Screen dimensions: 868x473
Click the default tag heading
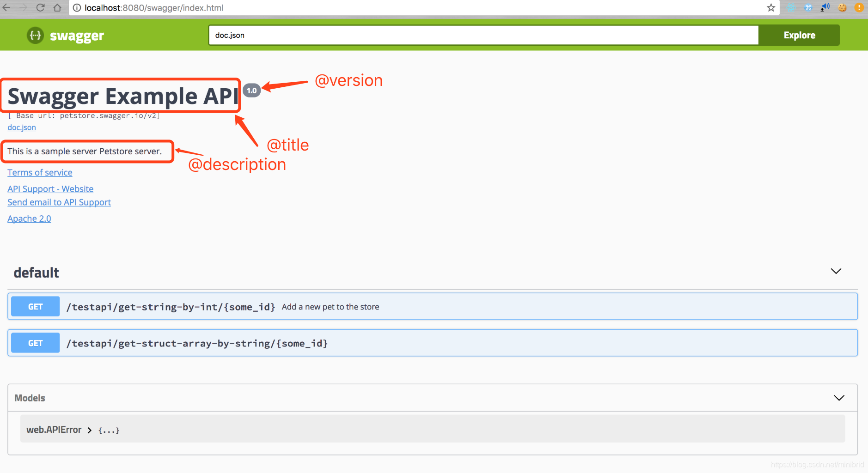[x=37, y=273]
